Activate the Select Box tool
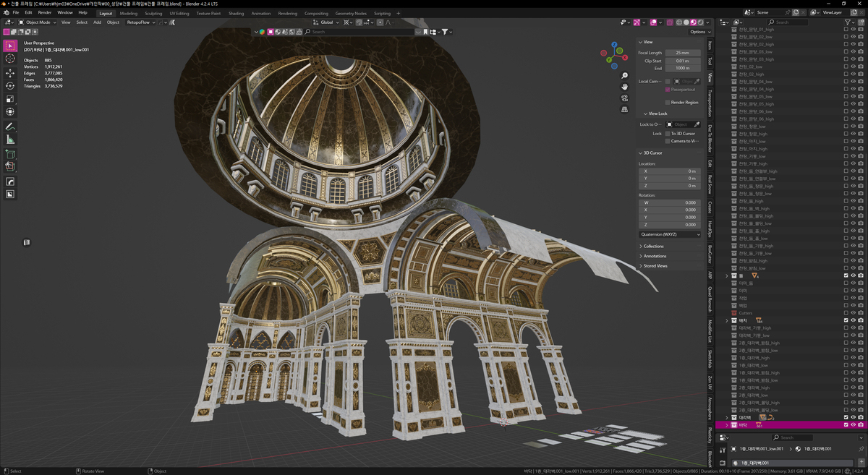Screen dimensions: 868x475 10,46
